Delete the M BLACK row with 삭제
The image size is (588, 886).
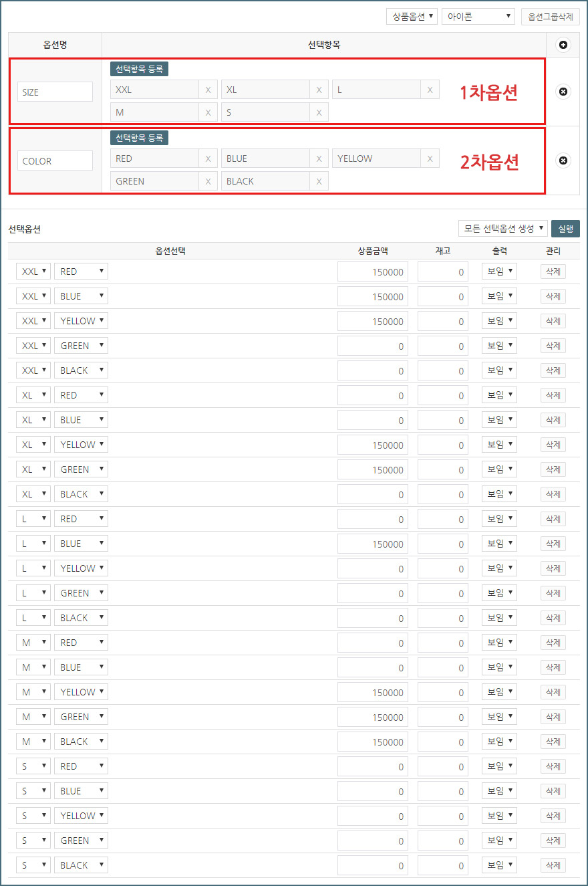pyautogui.click(x=553, y=742)
